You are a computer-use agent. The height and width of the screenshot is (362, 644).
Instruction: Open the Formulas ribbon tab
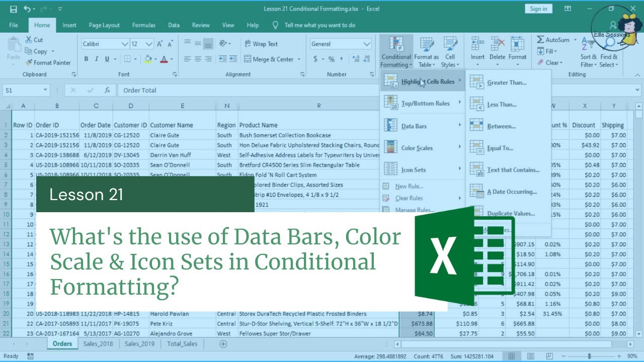(143, 25)
